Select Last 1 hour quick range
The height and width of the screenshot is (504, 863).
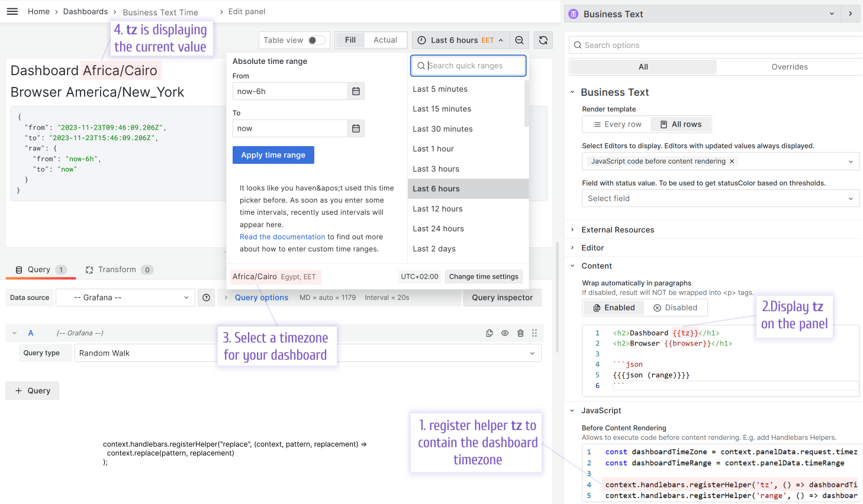coord(467,149)
